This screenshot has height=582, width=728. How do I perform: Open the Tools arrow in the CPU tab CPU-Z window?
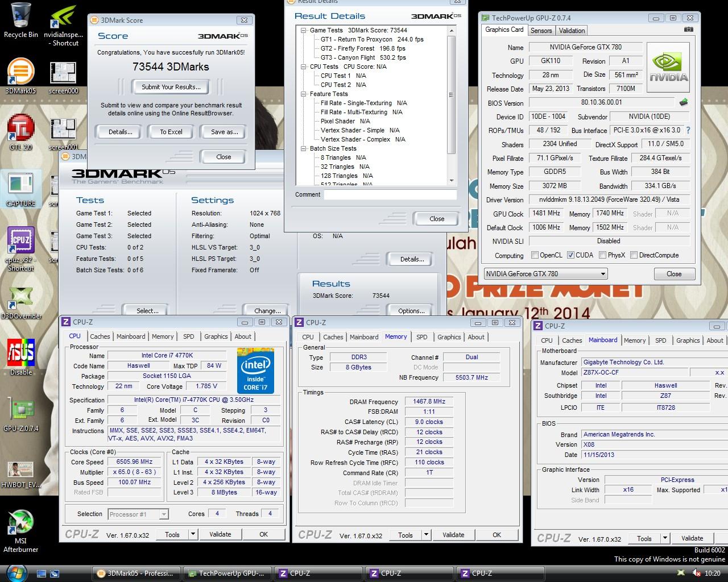click(x=193, y=534)
